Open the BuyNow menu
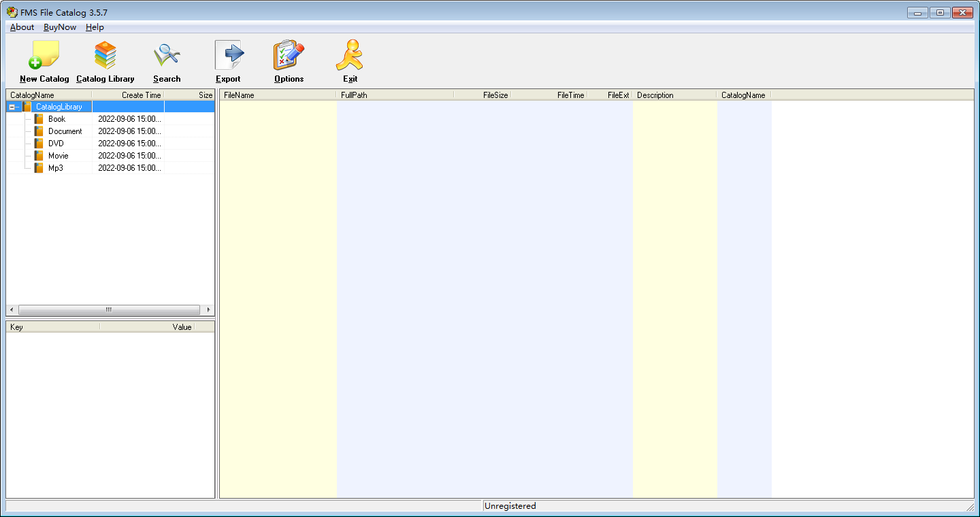 tap(60, 27)
